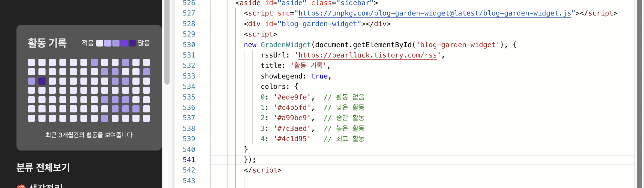
Task: Click the title: '활동 기록' code line
Action: pyautogui.click(x=296, y=66)
